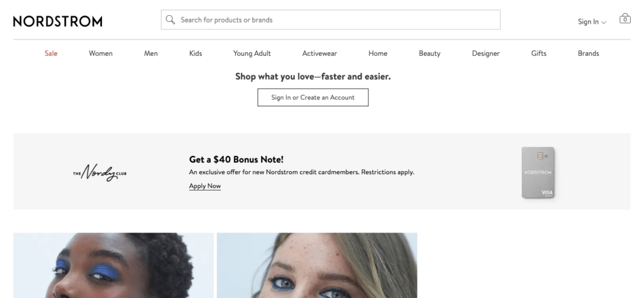Click the Nordstrom Visa credit card image

click(538, 173)
